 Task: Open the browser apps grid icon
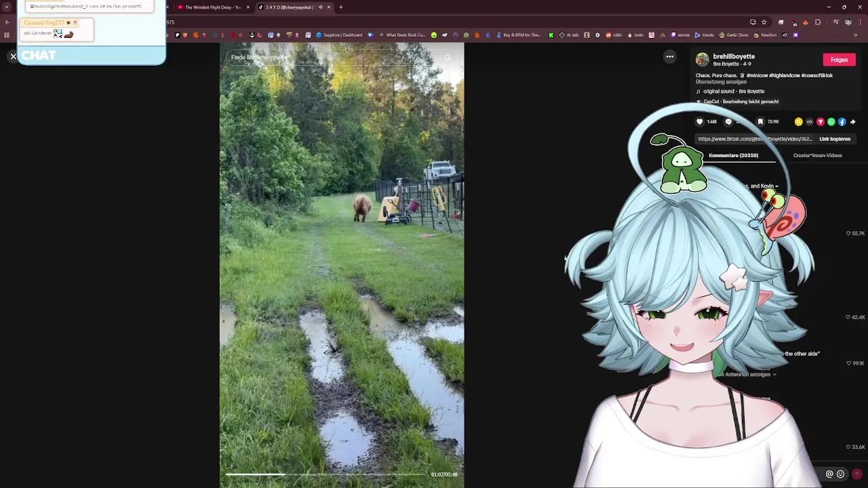pyautogui.click(x=7, y=35)
